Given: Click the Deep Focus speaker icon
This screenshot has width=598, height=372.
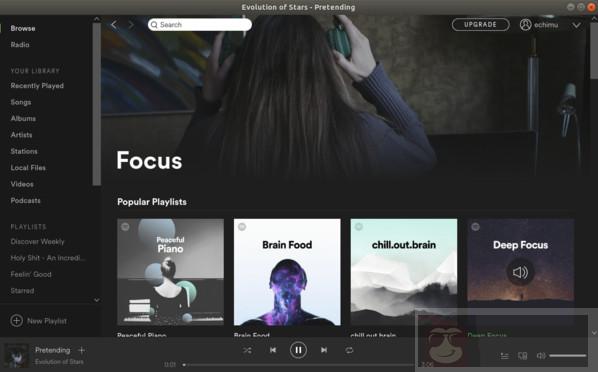Looking at the screenshot, I should (520, 272).
